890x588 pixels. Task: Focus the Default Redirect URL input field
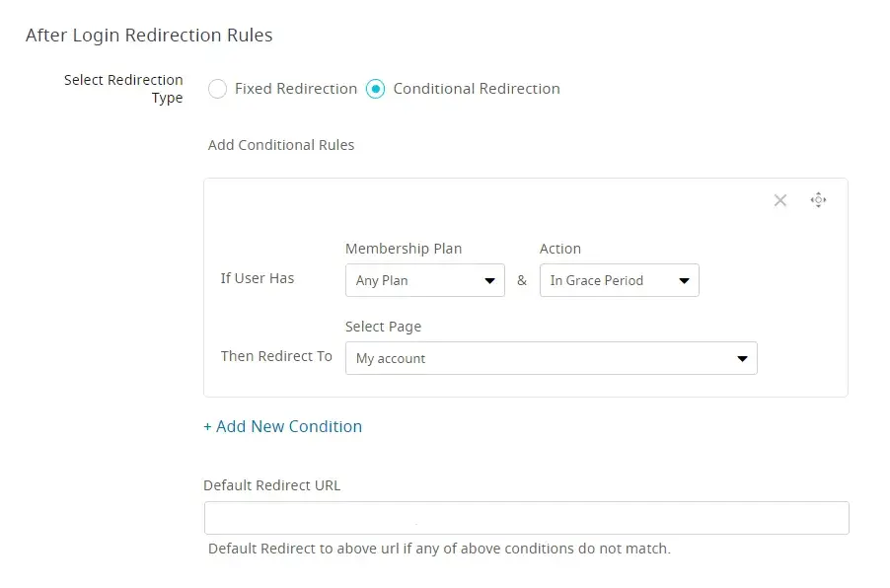(x=526, y=518)
